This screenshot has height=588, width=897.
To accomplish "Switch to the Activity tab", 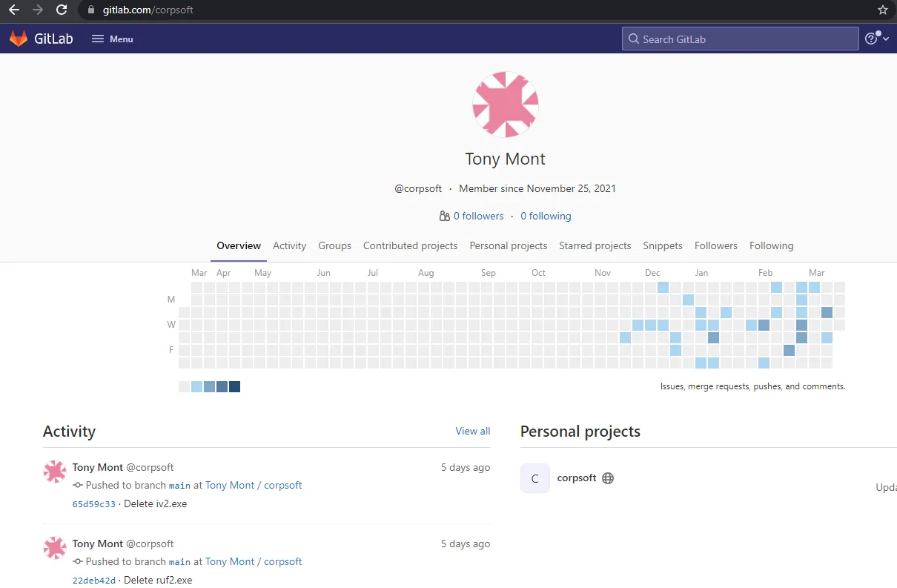I will coord(289,245).
